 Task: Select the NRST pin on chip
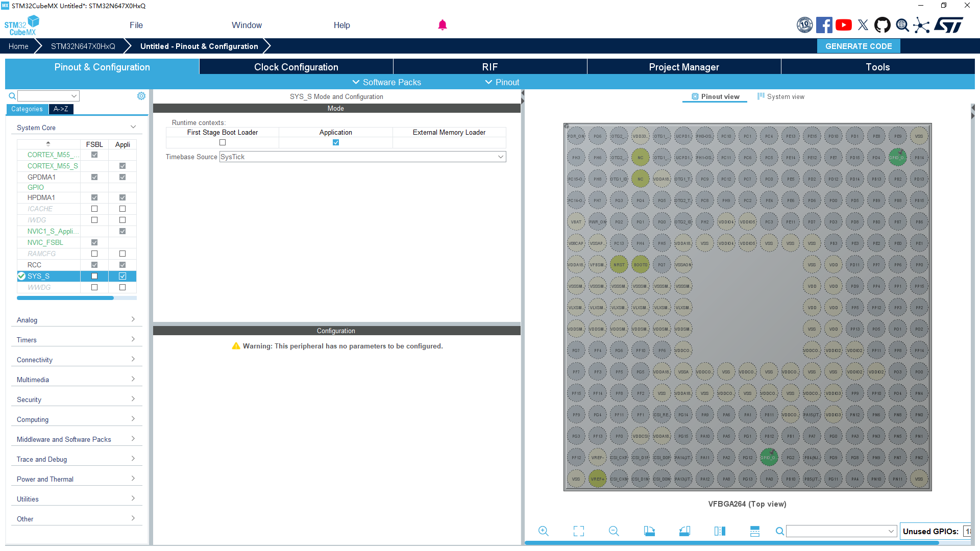pos(619,264)
